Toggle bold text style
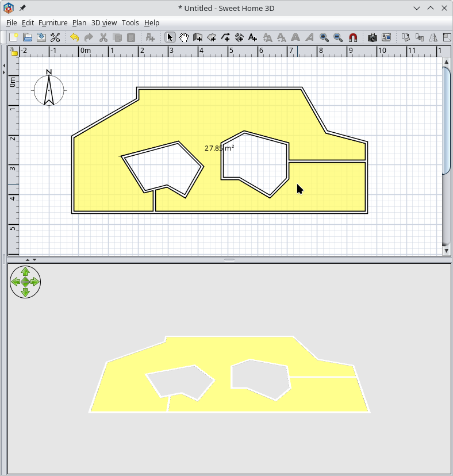Viewport: 453px width, 476px height. (x=295, y=37)
